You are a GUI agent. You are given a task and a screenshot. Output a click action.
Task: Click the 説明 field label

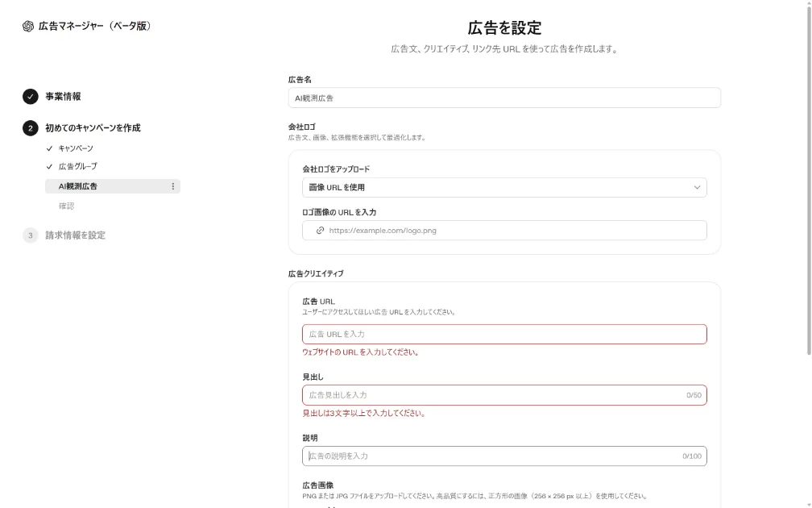(x=310, y=438)
